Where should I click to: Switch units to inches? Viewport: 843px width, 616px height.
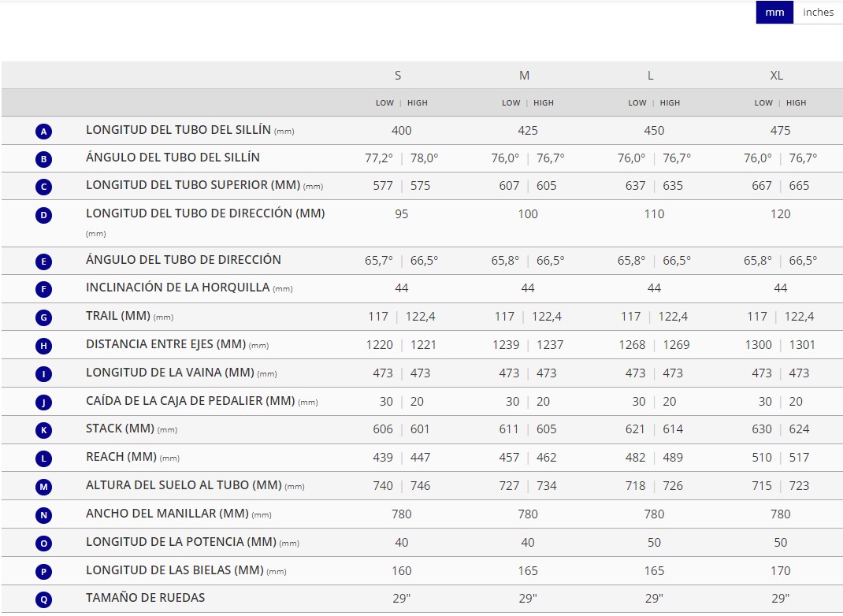[x=818, y=13]
